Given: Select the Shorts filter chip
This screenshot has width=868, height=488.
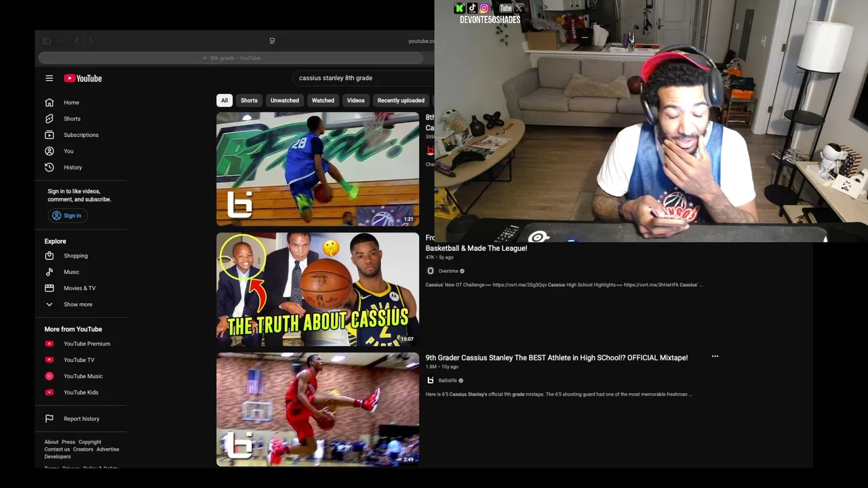Looking at the screenshot, I should coord(249,100).
